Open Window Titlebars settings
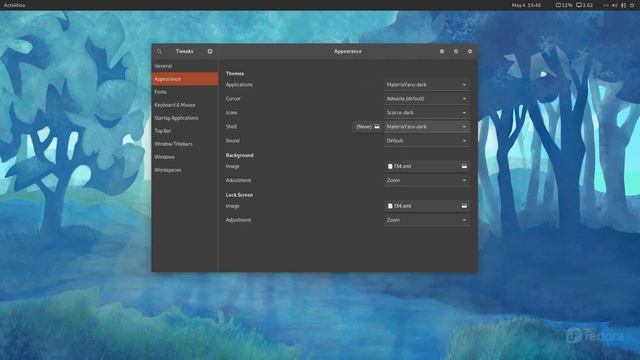 pos(185,144)
